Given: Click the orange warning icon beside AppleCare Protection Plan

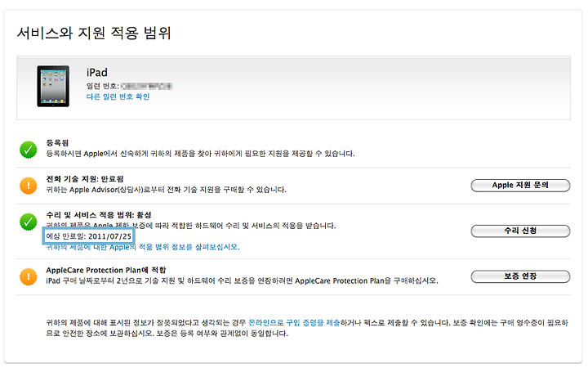Looking at the screenshot, I should click(28, 276).
